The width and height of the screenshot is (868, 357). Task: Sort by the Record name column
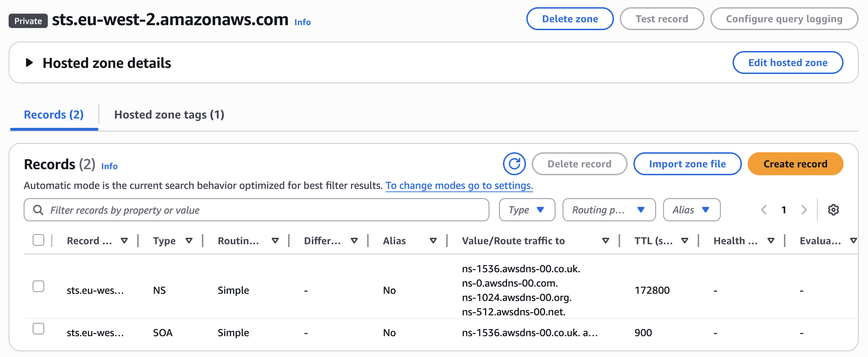pos(125,241)
